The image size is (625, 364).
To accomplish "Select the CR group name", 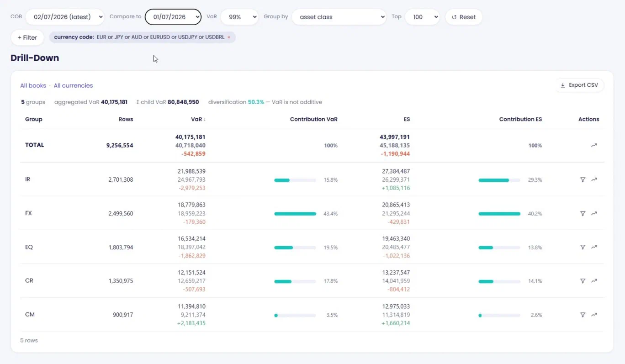I will [x=29, y=281].
